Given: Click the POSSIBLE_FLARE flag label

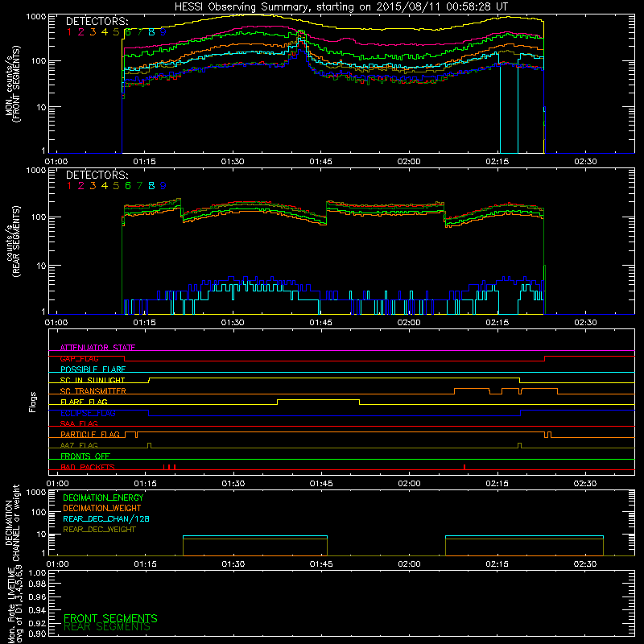Looking at the screenshot, I should (93, 369).
